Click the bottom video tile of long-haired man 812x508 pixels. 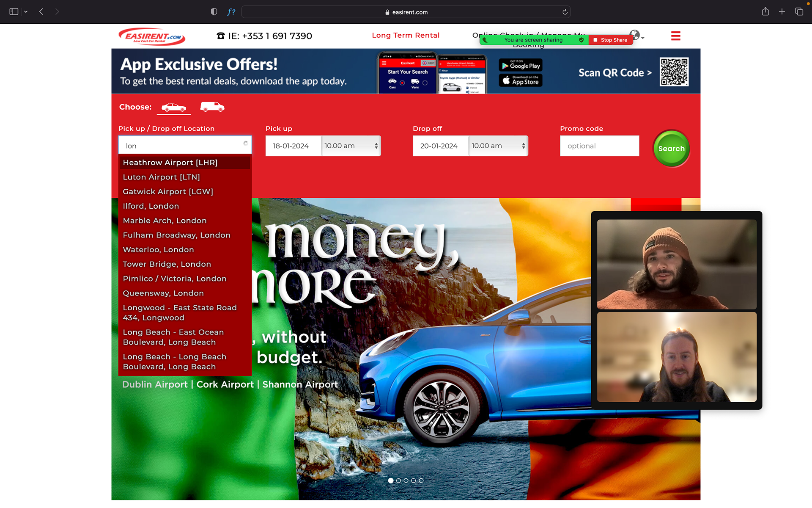point(677,357)
